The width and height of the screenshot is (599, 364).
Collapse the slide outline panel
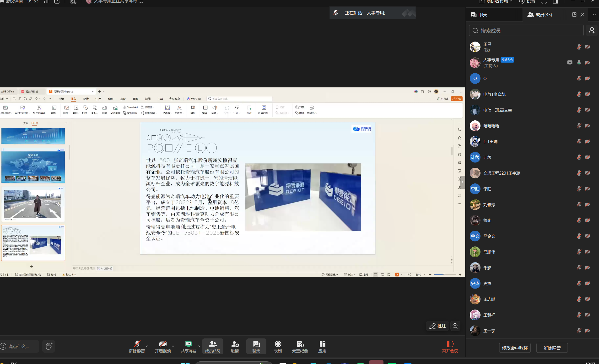pyautogui.click(x=66, y=123)
